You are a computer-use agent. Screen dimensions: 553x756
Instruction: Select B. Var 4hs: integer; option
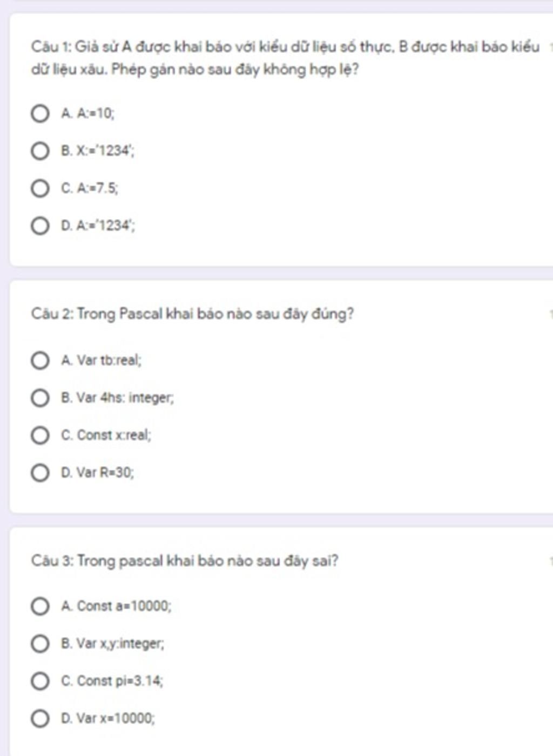coord(39,398)
